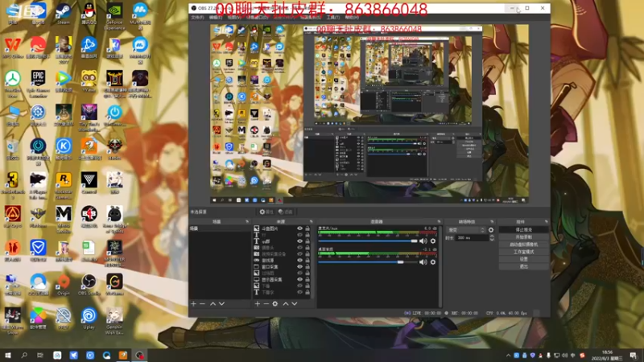Open the Epic Games Launcher shortcut
This screenshot has height=362, width=644.
[38, 84]
